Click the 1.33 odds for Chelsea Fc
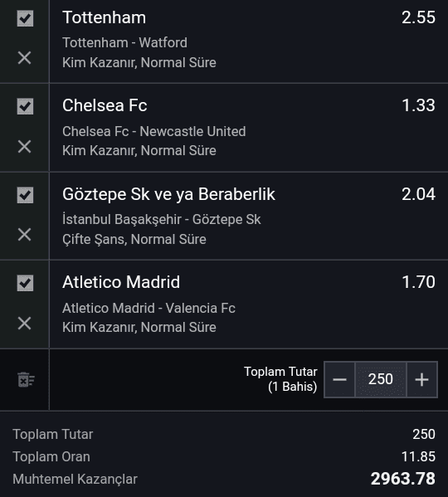 click(418, 105)
